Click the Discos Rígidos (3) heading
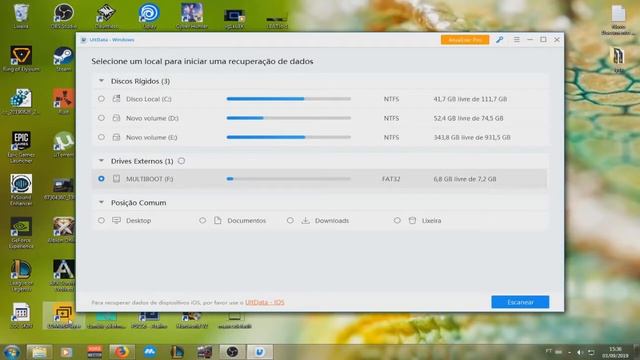The height and width of the screenshot is (360, 640). pyautogui.click(x=140, y=81)
